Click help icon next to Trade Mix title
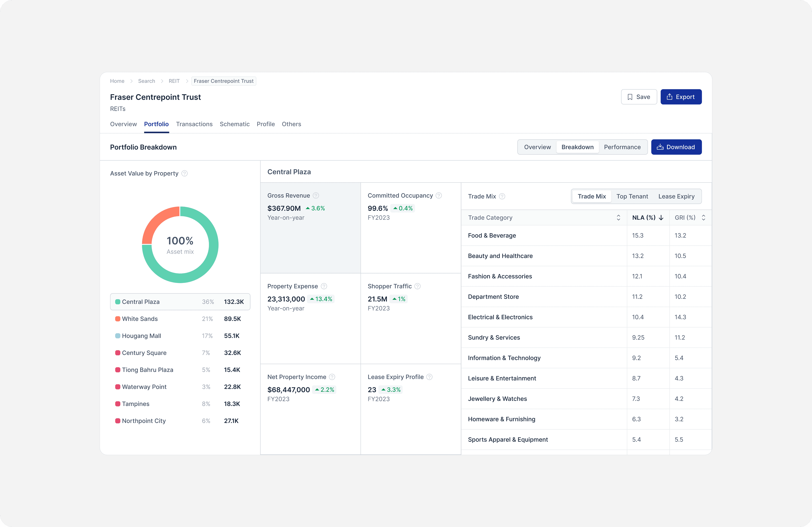This screenshot has width=812, height=527. [x=502, y=197]
